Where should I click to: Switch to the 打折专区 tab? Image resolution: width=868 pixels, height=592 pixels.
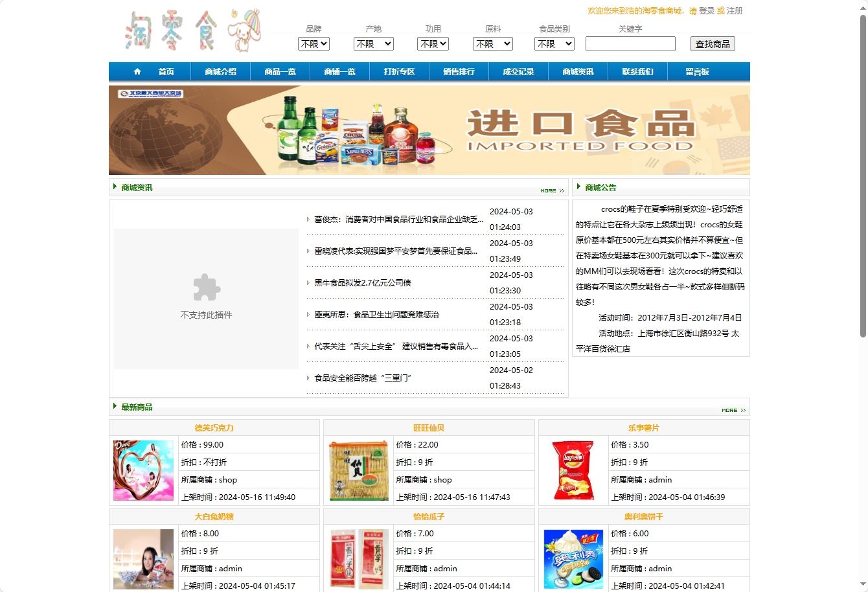[x=398, y=71]
